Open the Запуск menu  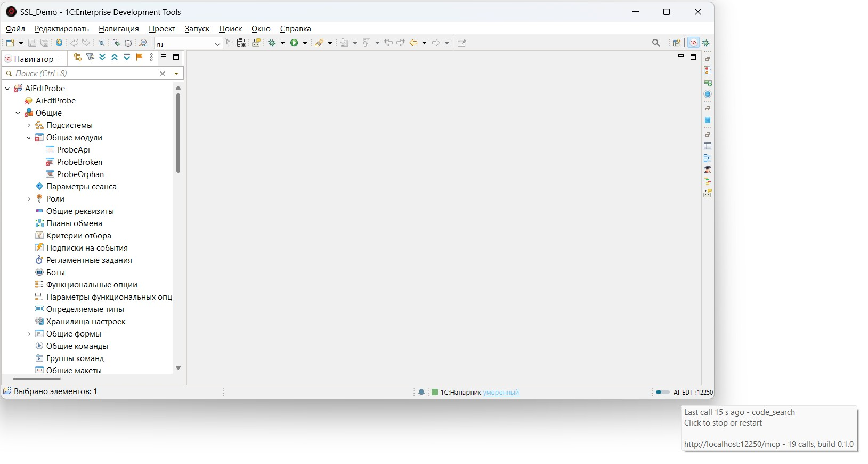click(x=197, y=29)
